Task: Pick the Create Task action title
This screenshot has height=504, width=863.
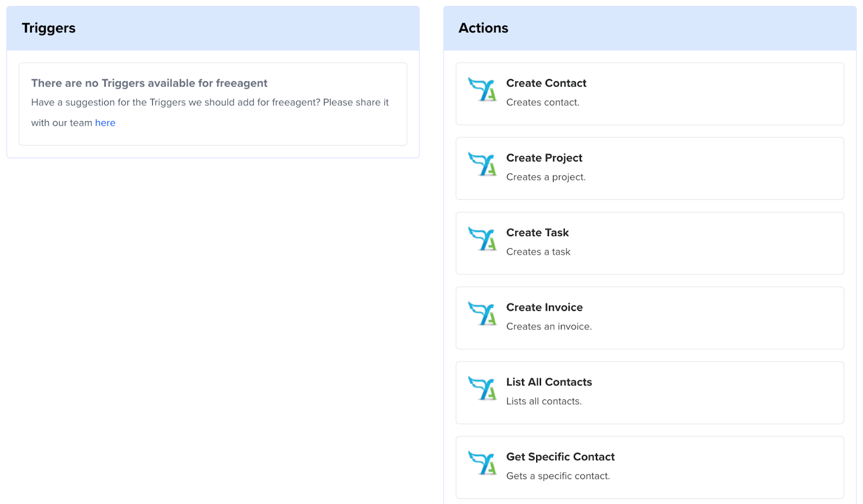Action: [x=537, y=233]
